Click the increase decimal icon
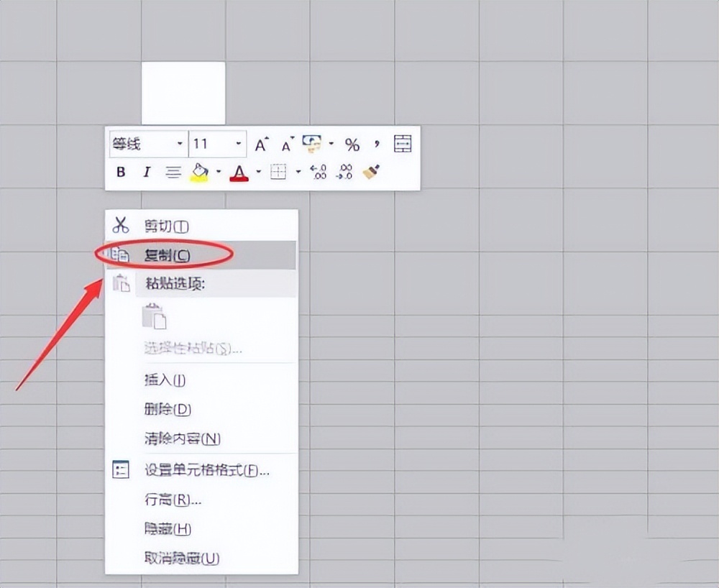The image size is (719, 588). [318, 172]
